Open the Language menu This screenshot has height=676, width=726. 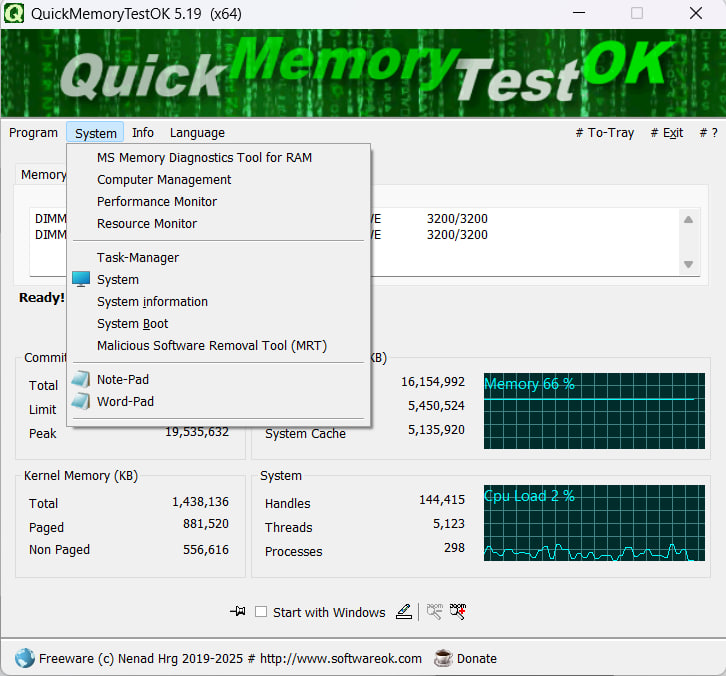click(197, 133)
